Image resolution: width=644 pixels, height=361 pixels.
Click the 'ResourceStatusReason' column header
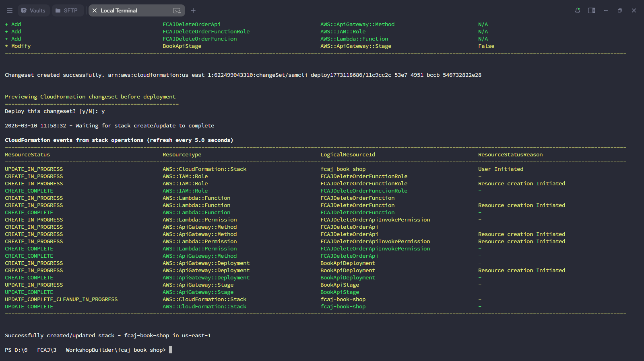click(510, 154)
